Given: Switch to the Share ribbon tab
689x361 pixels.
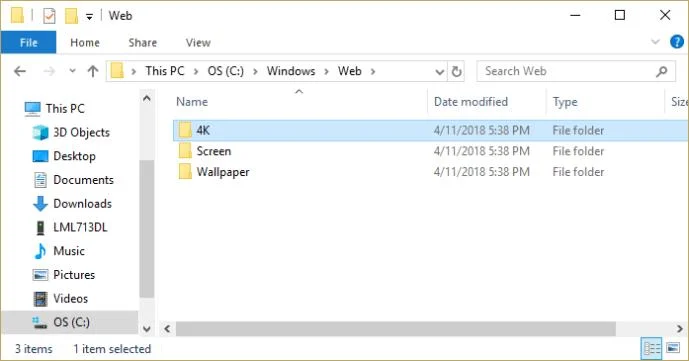Looking at the screenshot, I should tap(142, 43).
